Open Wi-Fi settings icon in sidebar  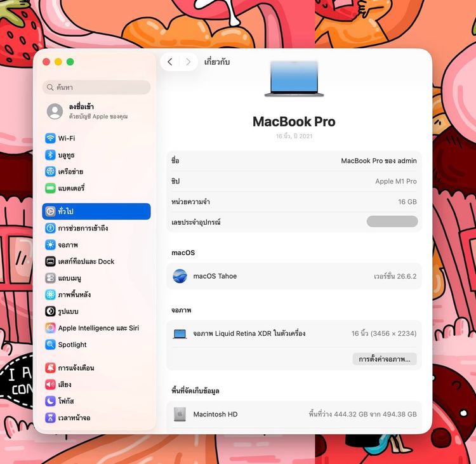50,138
